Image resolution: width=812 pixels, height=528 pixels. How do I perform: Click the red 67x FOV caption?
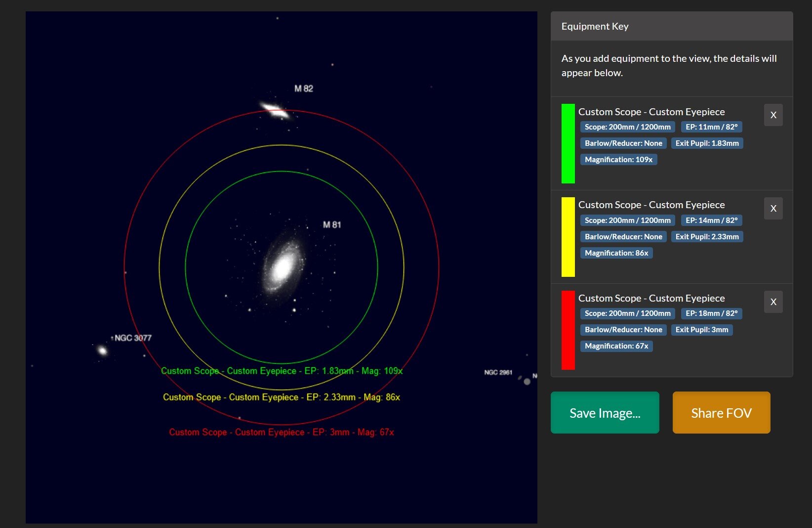pos(282,432)
